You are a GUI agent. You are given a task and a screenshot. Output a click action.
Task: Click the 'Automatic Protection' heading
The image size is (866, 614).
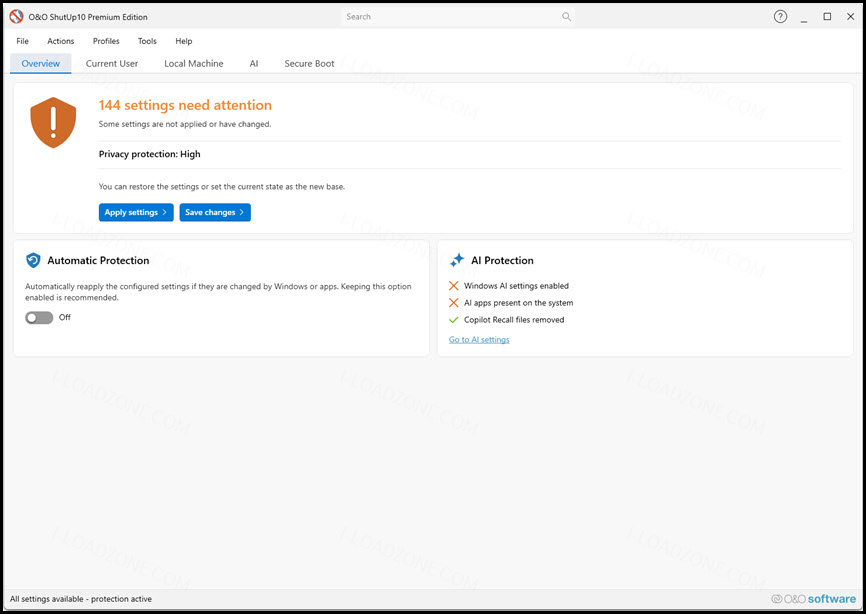pyautogui.click(x=98, y=260)
